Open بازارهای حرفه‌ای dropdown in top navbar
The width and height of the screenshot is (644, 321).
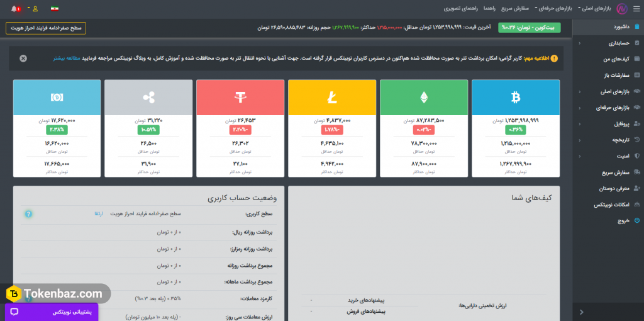pos(553,8)
